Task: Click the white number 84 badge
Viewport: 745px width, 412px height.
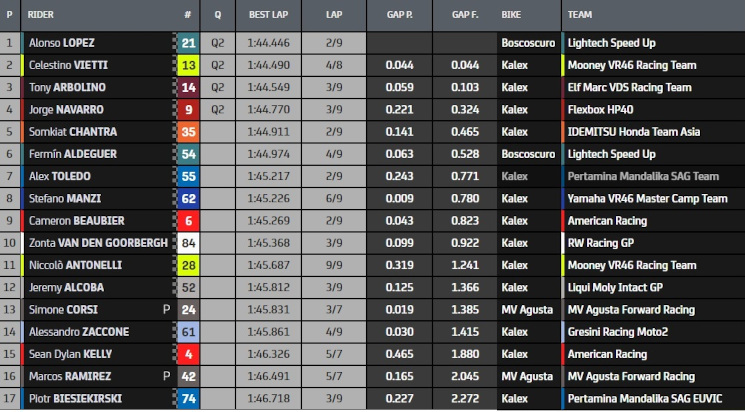Action: click(188, 243)
